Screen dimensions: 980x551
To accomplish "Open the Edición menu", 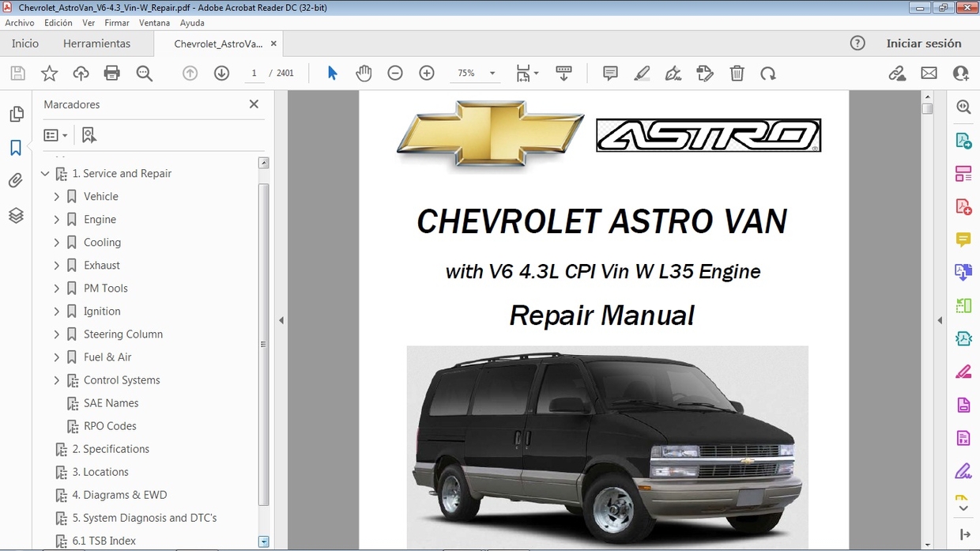I will click(58, 23).
